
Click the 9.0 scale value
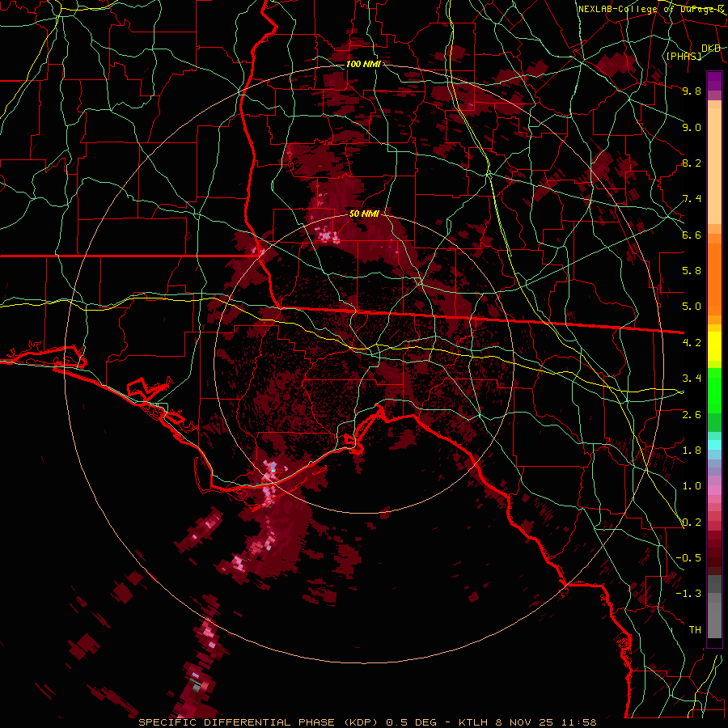point(692,127)
